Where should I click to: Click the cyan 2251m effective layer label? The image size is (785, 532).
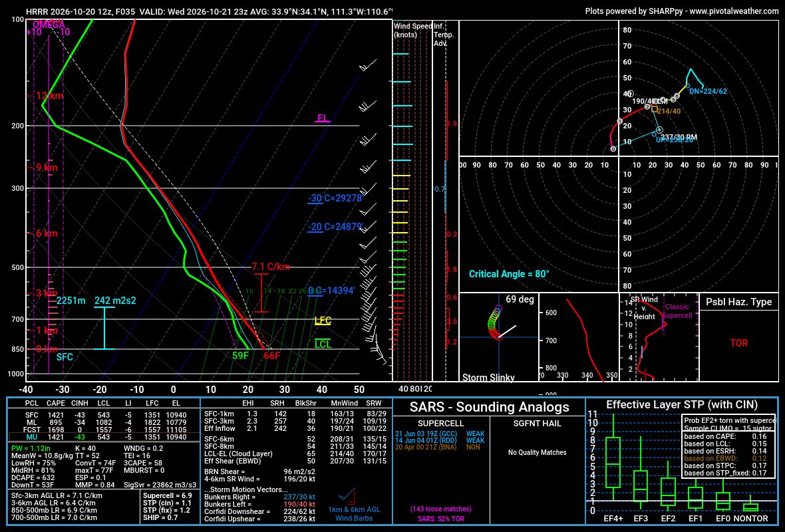(71, 301)
